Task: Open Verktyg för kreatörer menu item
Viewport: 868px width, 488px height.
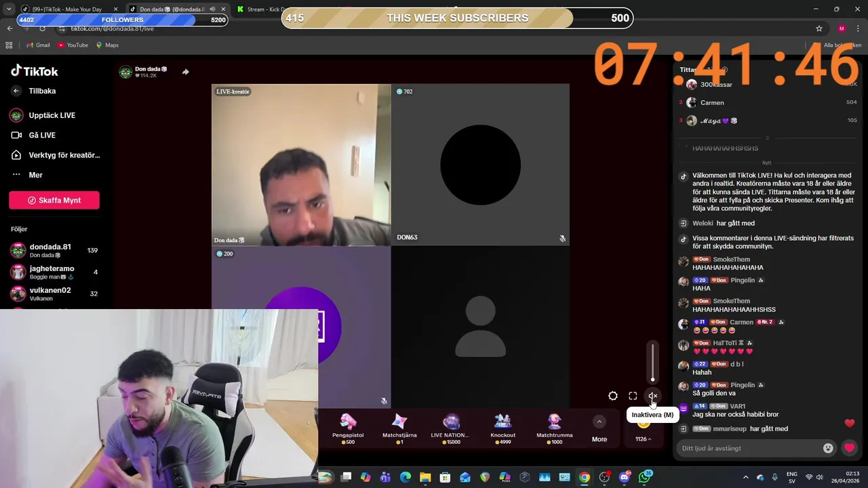Action: (x=56, y=155)
